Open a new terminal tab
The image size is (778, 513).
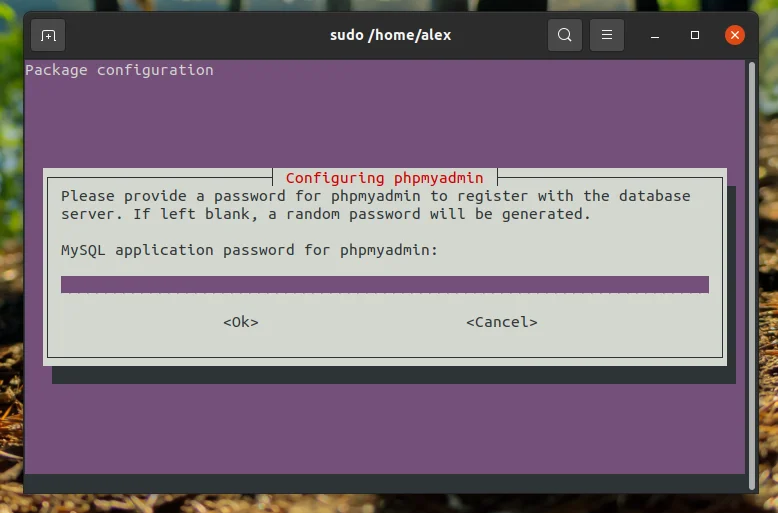(48, 35)
